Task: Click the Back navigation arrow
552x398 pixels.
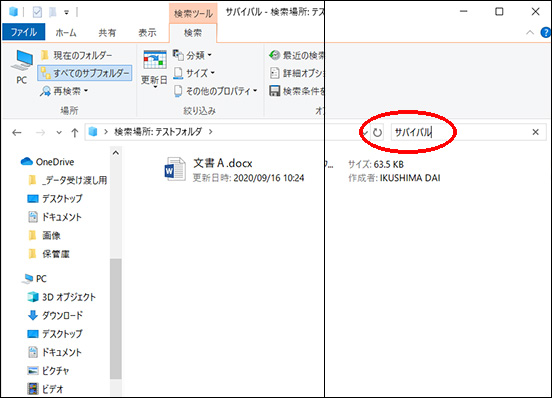Action: point(17,133)
